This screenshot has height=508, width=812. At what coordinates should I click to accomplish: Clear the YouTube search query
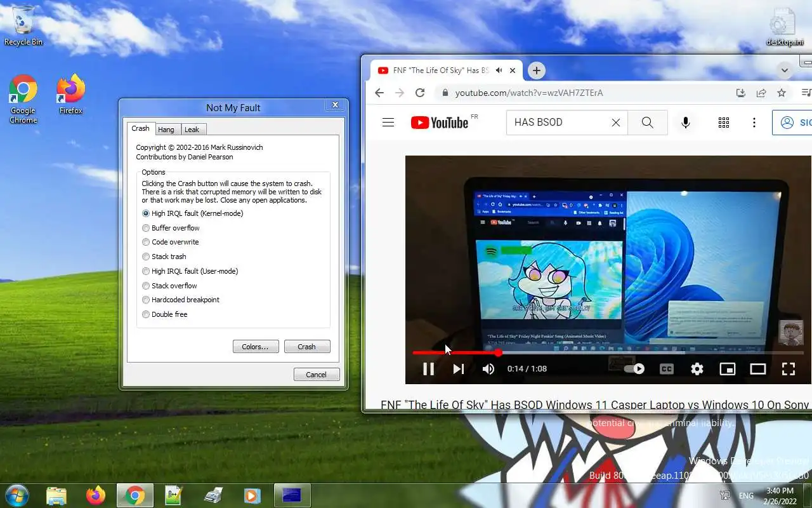click(615, 123)
